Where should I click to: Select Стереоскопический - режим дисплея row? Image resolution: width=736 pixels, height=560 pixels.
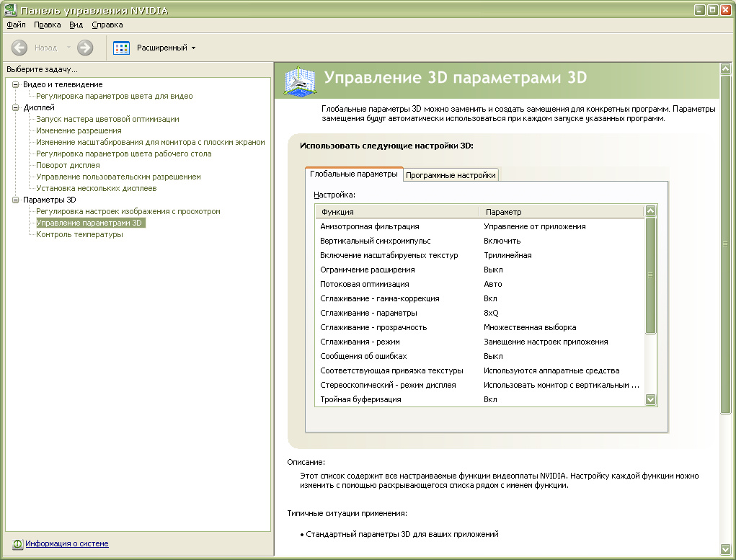479,386
